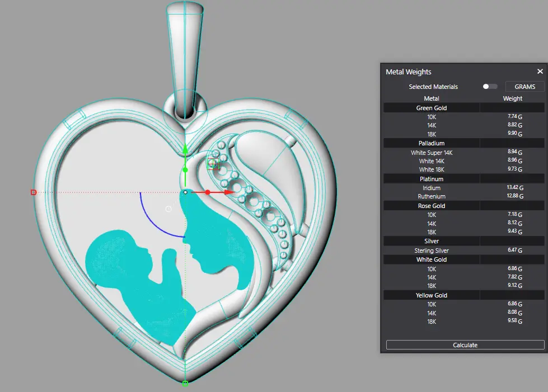Toggle the Selected Materials switch
The width and height of the screenshot is (548, 392).
click(490, 87)
